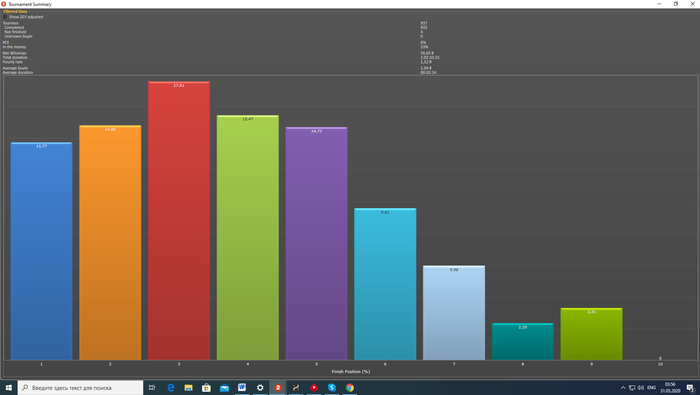The height and width of the screenshot is (395, 700).
Task: Close the Tournament Summary window
Action: pos(692,4)
